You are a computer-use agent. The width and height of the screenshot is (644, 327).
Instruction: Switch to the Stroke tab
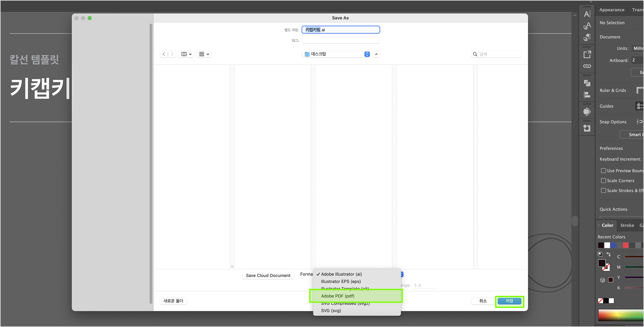click(x=627, y=225)
